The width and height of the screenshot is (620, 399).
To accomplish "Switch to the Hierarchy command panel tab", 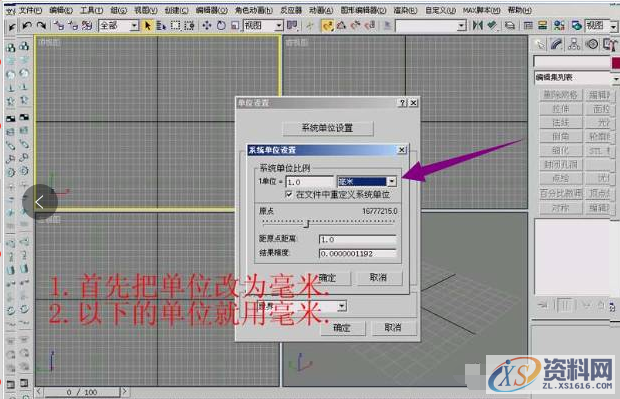I will tap(574, 44).
